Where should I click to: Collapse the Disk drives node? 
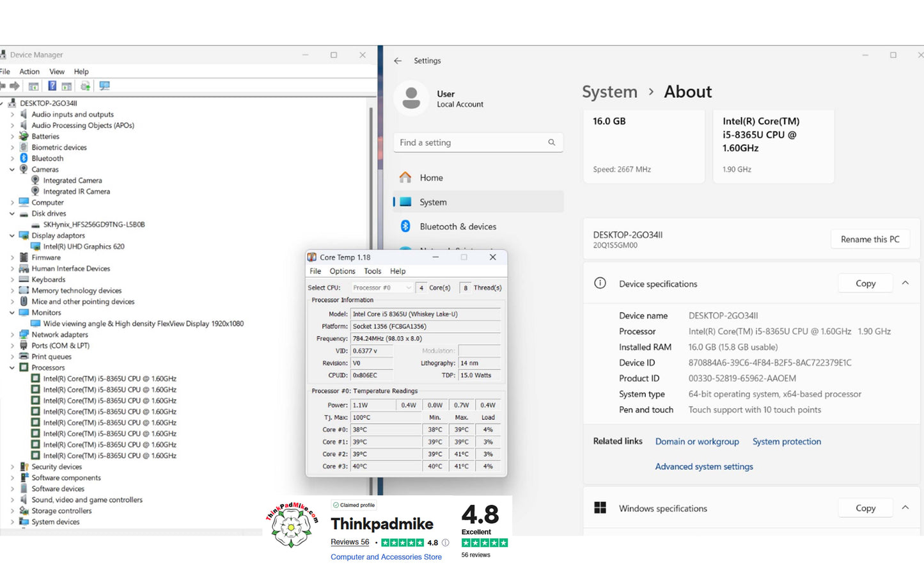click(12, 214)
